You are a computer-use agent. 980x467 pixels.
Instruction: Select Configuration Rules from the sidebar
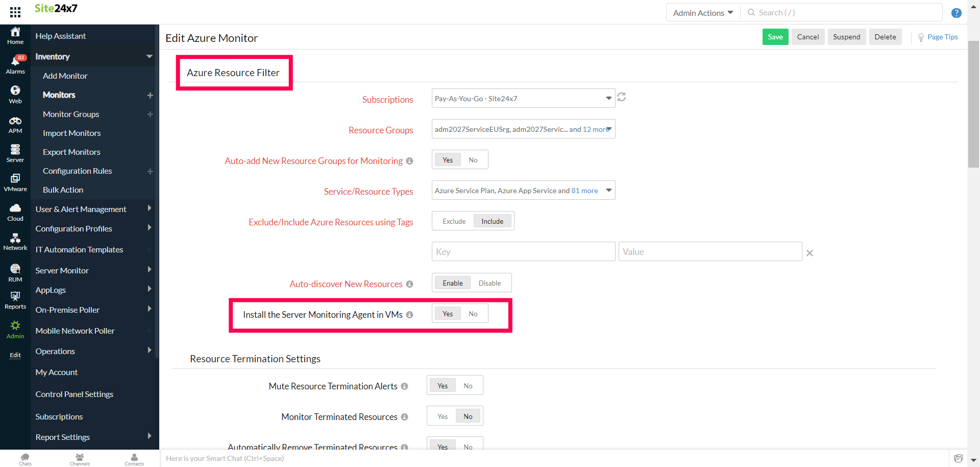77,171
